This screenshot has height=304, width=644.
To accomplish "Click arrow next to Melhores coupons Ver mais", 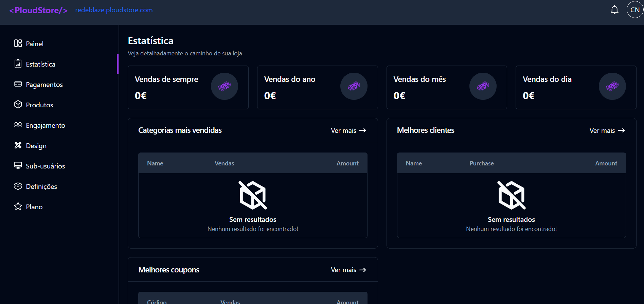I will point(363,270).
